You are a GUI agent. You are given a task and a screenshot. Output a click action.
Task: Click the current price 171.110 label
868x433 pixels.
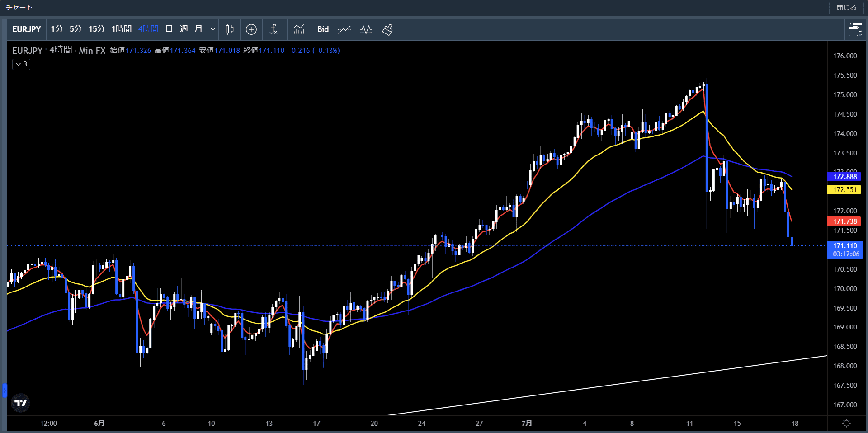tap(845, 250)
